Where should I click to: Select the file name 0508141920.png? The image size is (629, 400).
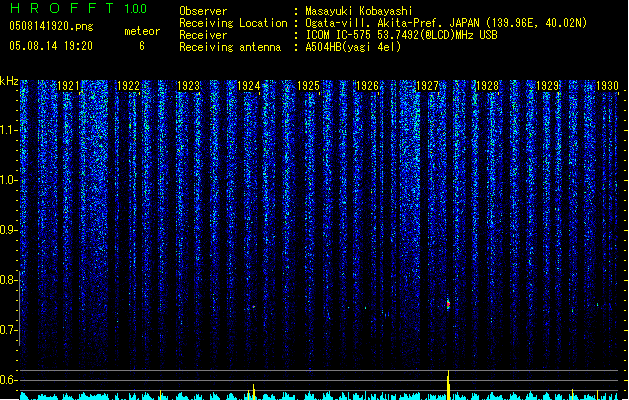point(51,26)
